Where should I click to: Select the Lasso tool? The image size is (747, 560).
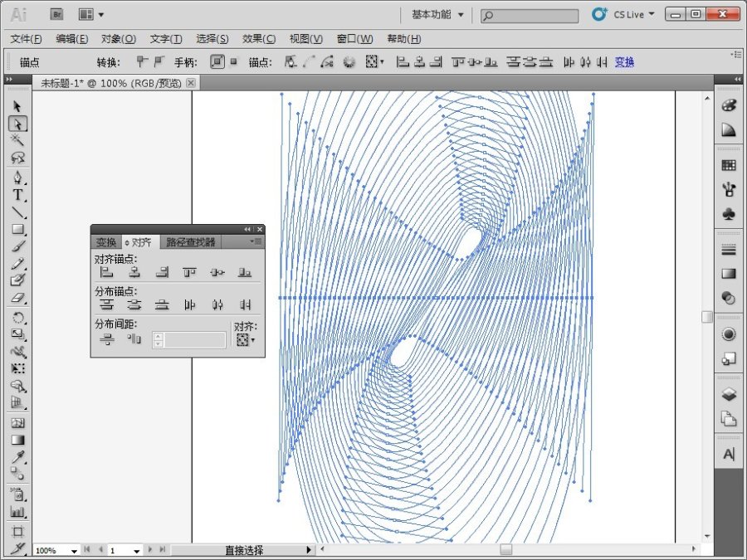coord(17,157)
